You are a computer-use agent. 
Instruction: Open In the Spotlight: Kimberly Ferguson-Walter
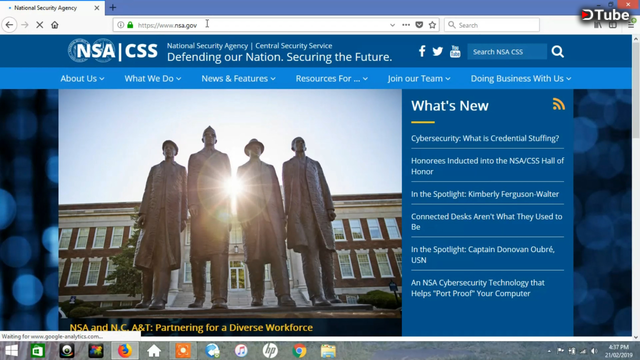[x=485, y=194]
